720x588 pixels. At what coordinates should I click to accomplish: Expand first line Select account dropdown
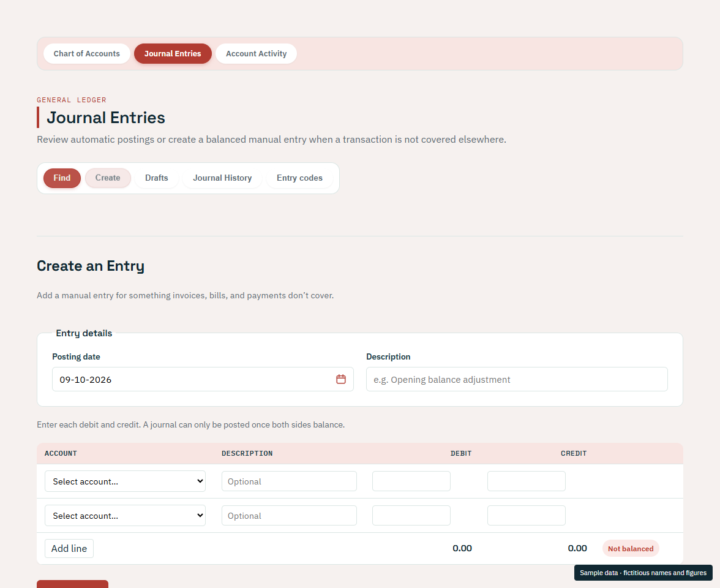coord(125,481)
